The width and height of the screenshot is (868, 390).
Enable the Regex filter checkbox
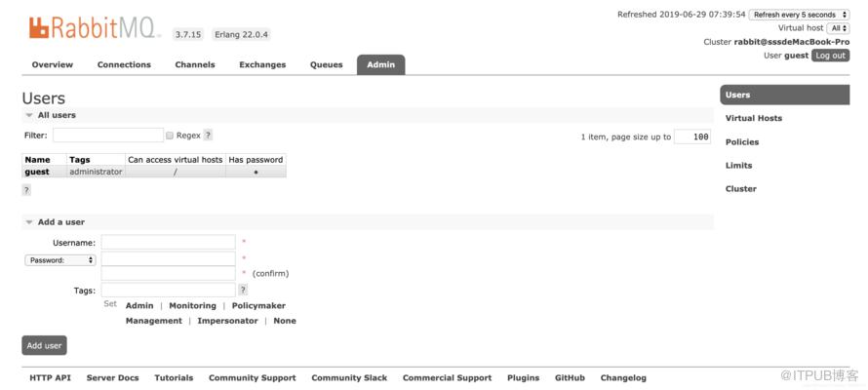(x=170, y=136)
